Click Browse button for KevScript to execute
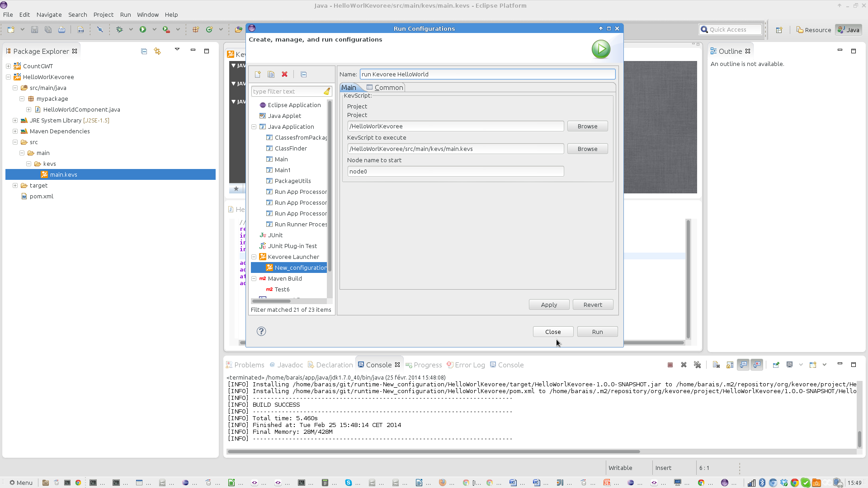The image size is (868, 488). (587, 149)
